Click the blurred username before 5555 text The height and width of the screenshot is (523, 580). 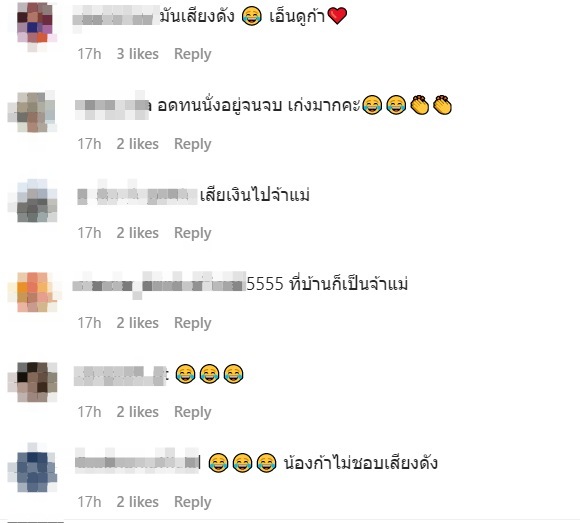(x=159, y=285)
